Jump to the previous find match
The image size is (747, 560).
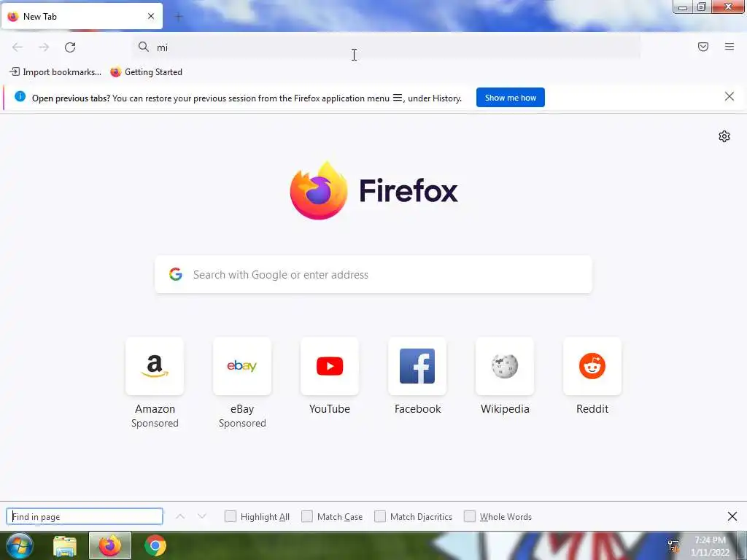pyautogui.click(x=180, y=516)
